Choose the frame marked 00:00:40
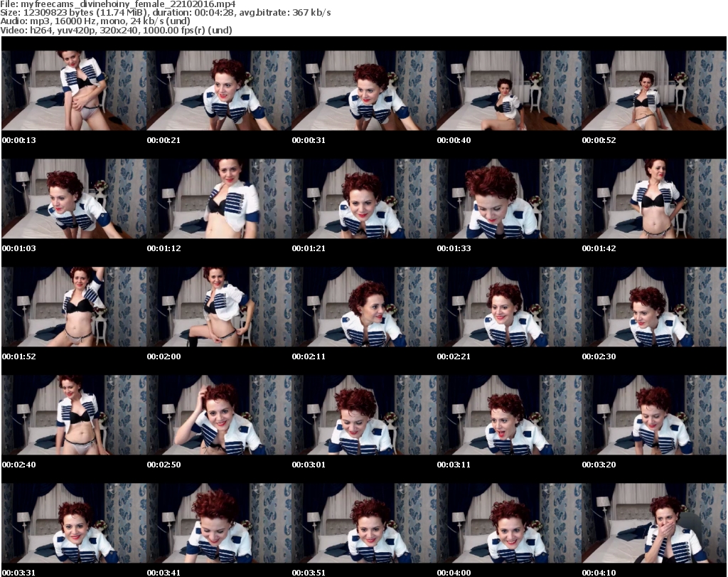 (509, 90)
